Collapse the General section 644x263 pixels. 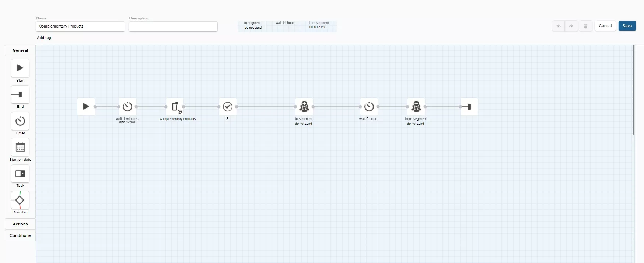(20, 50)
